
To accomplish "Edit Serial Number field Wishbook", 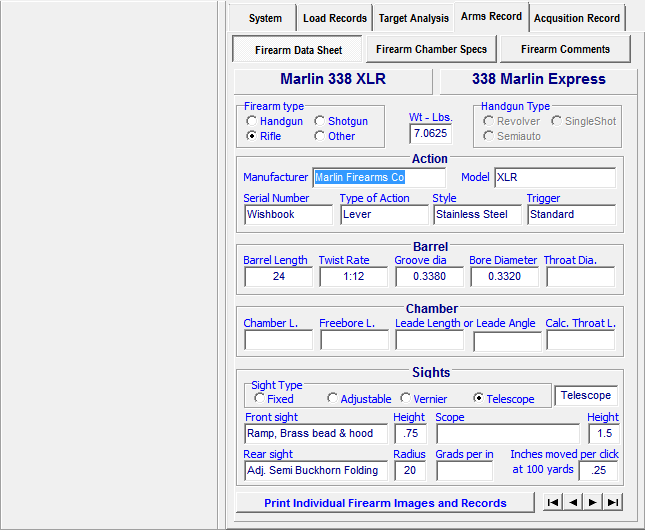I will click(288, 214).
